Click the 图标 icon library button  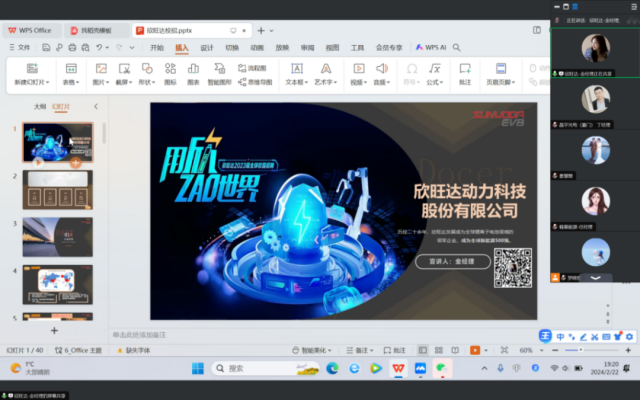(x=170, y=73)
